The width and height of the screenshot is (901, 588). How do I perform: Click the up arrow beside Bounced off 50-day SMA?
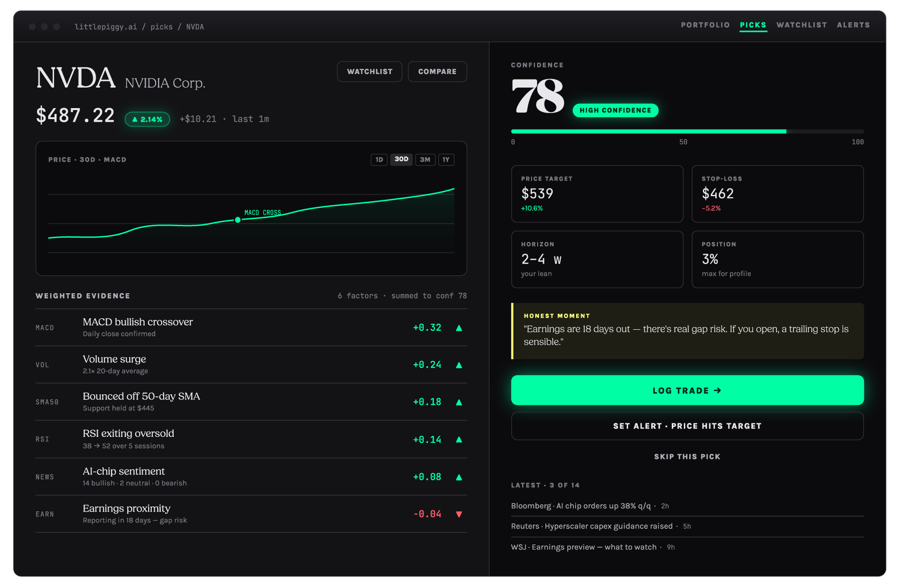459,402
